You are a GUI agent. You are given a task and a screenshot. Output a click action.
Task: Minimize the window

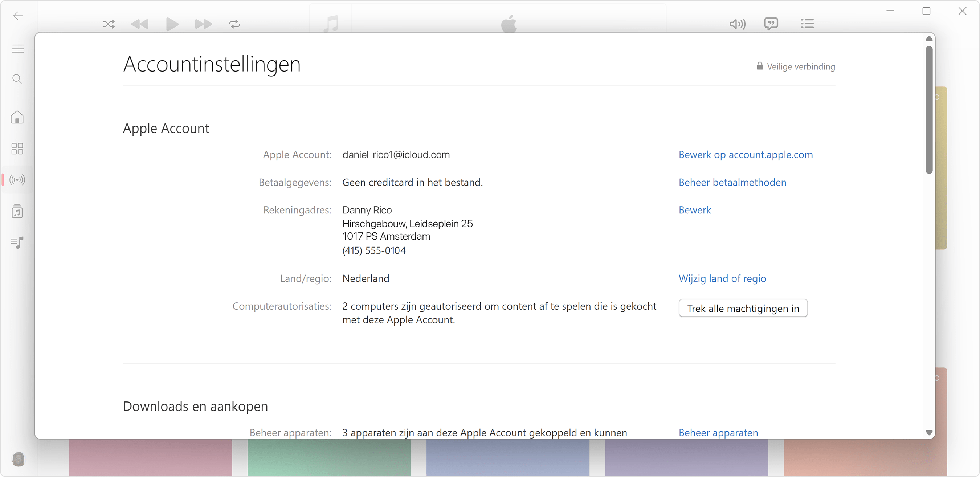click(x=890, y=11)
